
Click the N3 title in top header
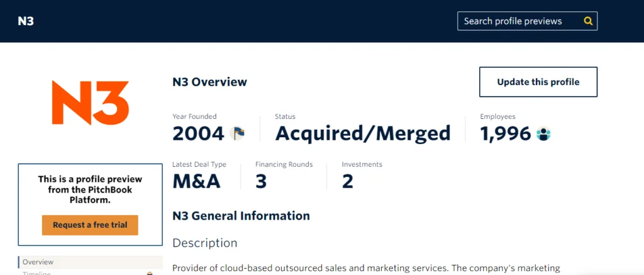coord(26,21)
